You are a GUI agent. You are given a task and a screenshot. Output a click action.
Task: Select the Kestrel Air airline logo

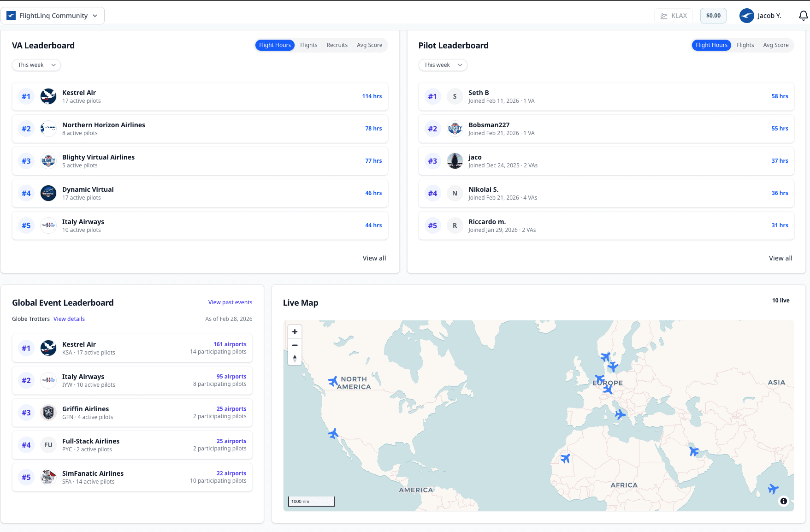point(48,96)
